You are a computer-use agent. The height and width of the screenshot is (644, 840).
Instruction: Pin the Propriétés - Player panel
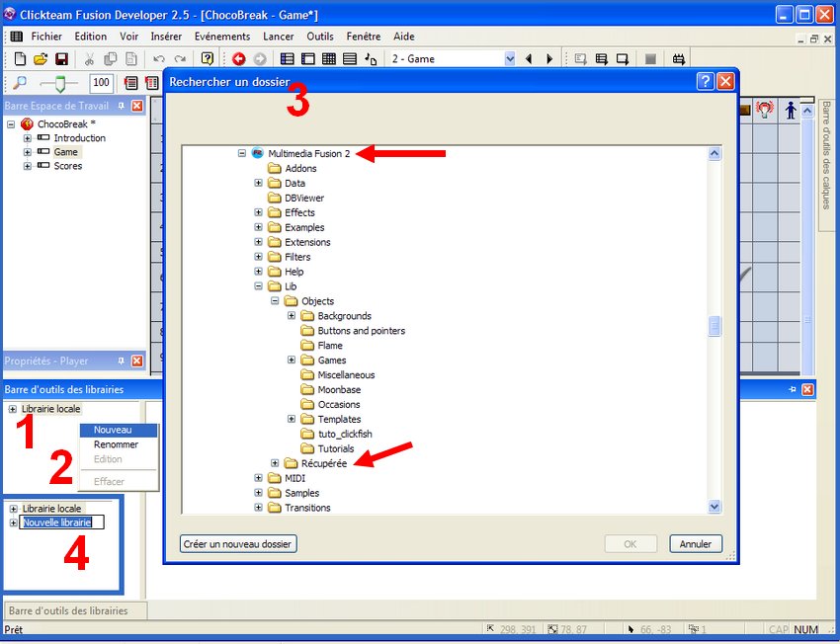[x=122, y=361]
